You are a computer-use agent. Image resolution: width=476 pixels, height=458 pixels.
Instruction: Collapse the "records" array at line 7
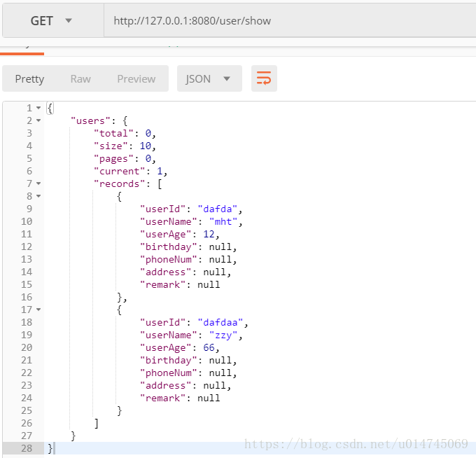coord(38,183)
